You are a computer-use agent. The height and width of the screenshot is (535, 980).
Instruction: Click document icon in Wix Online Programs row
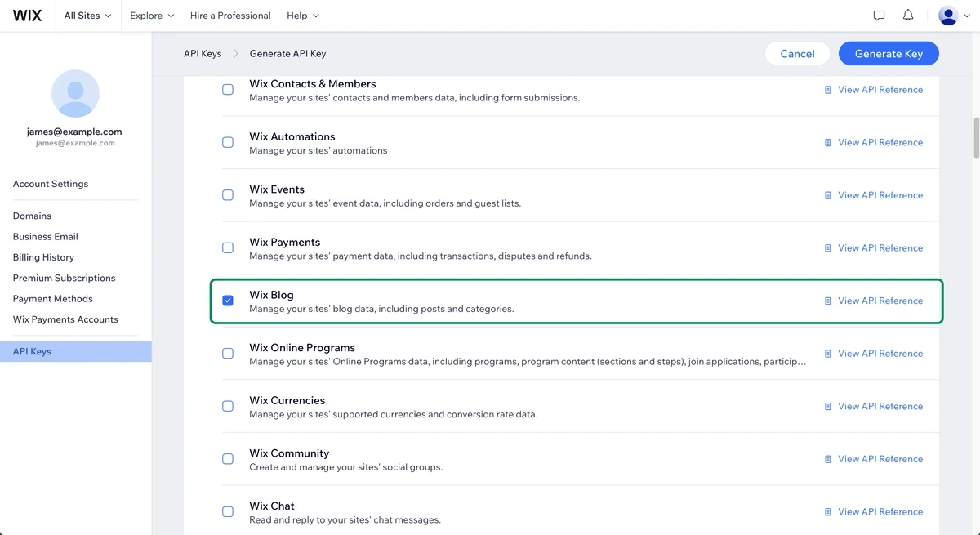[828, 354]
